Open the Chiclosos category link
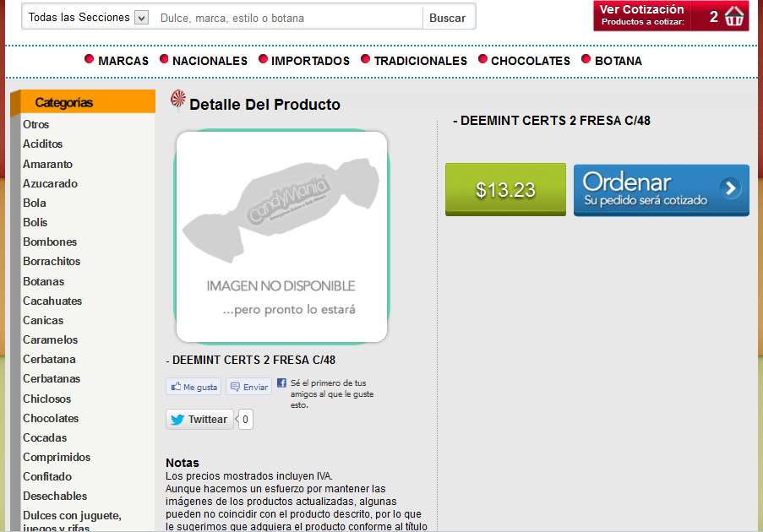763x532 pixels. (46, 399)
